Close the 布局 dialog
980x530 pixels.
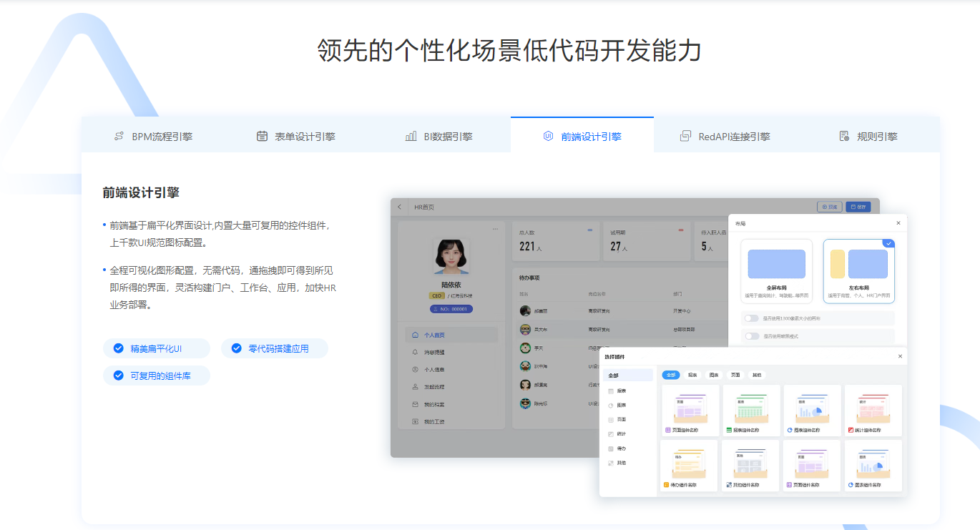[x=898, y=223]
